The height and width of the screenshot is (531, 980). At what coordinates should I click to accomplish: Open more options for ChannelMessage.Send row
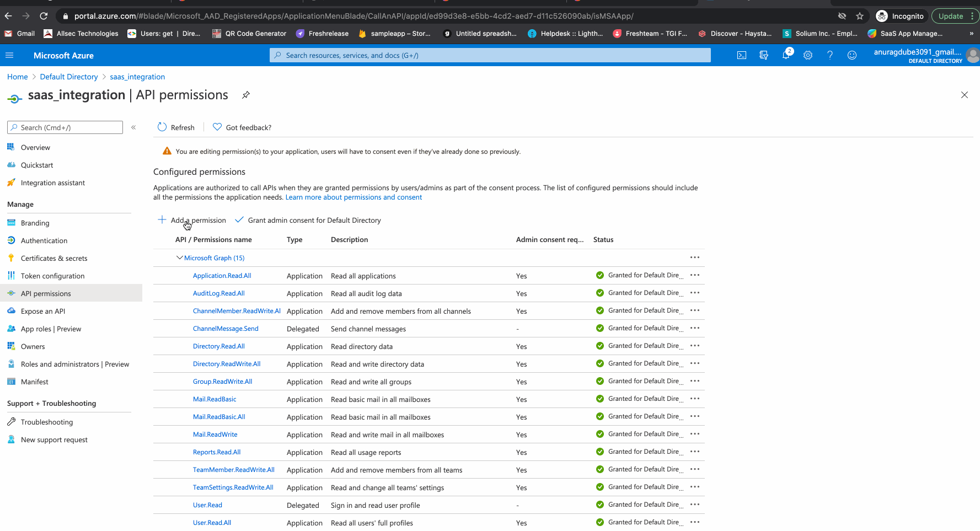point(695,328)
